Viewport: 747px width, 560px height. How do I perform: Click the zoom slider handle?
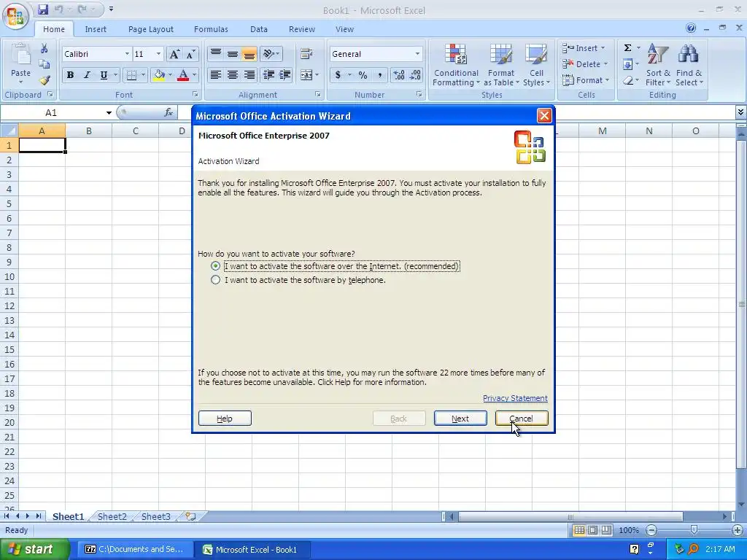(694, 530)
